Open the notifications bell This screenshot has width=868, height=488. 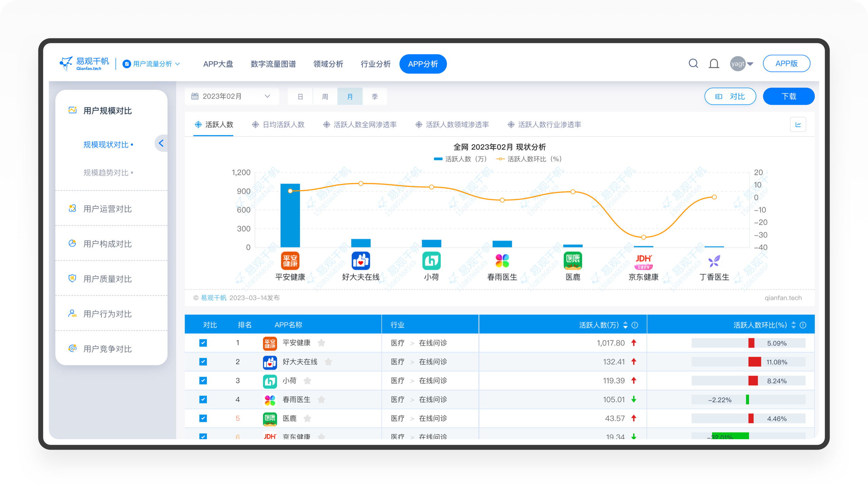coord(714,63)
